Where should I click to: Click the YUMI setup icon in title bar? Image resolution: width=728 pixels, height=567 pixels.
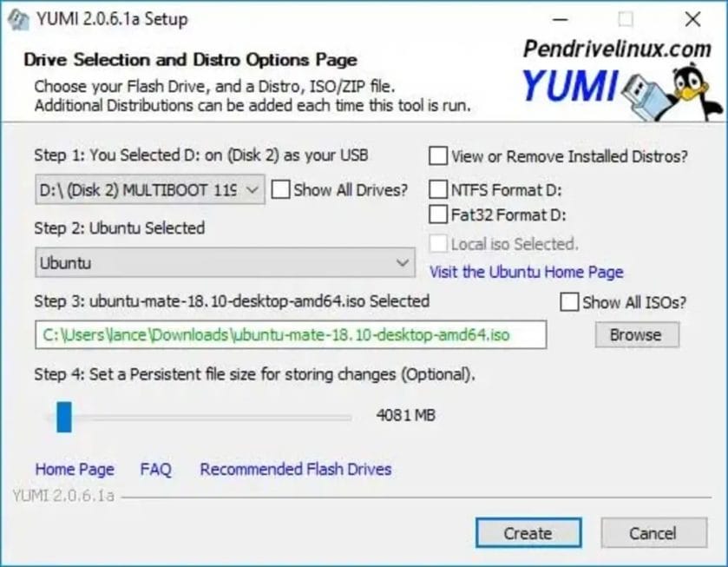pos(16,18)
